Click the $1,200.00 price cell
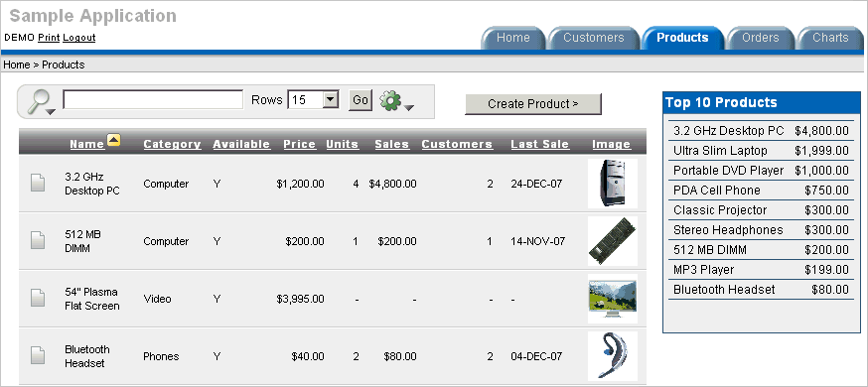 (301, 184)
